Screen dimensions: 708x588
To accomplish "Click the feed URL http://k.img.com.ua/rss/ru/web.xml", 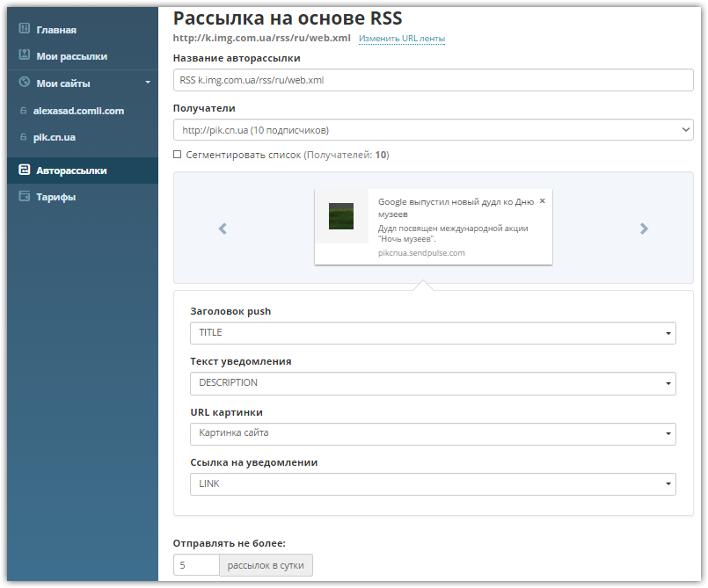I will (x=262, y=38).
